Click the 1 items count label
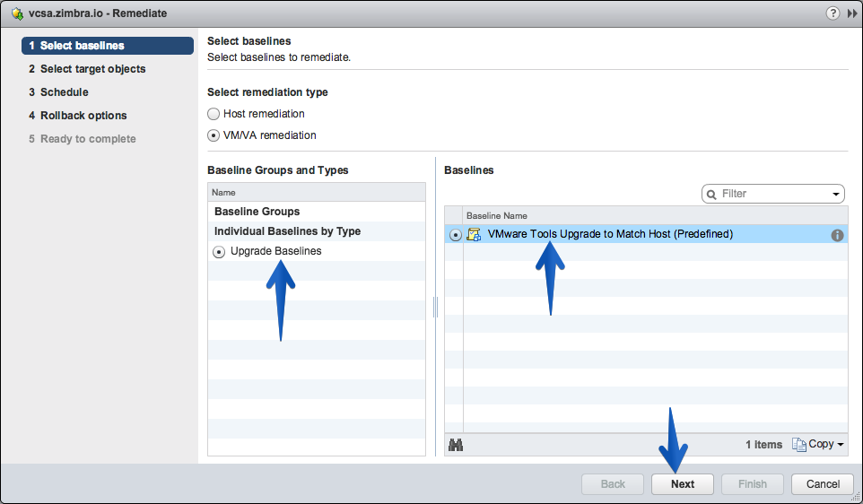 [x=764, y=445]
